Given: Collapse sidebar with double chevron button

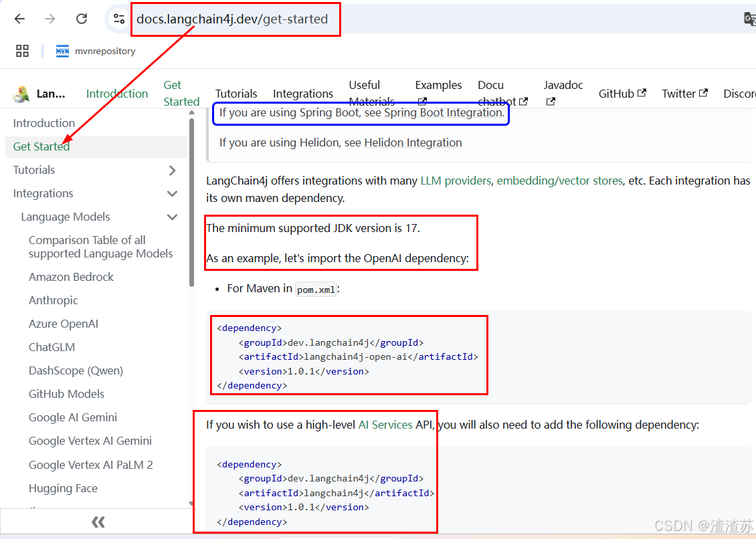Looking at the screenshot, I should pos(98,522).
